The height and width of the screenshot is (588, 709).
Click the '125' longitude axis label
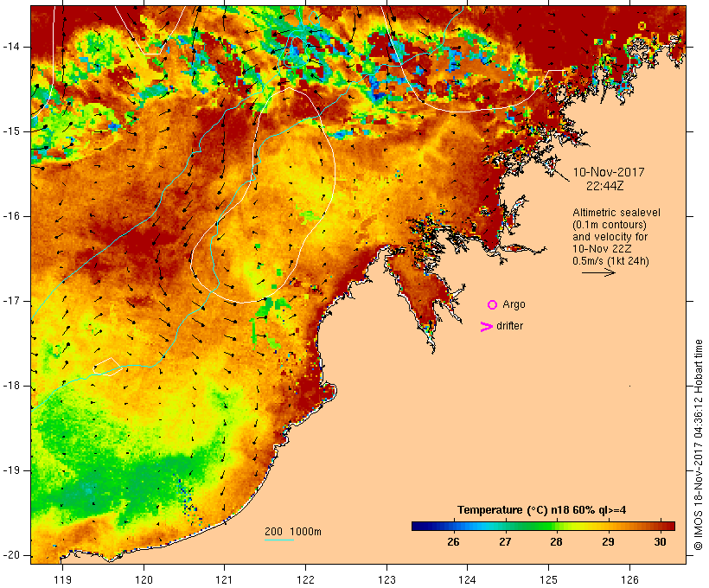tap(549, 579)
